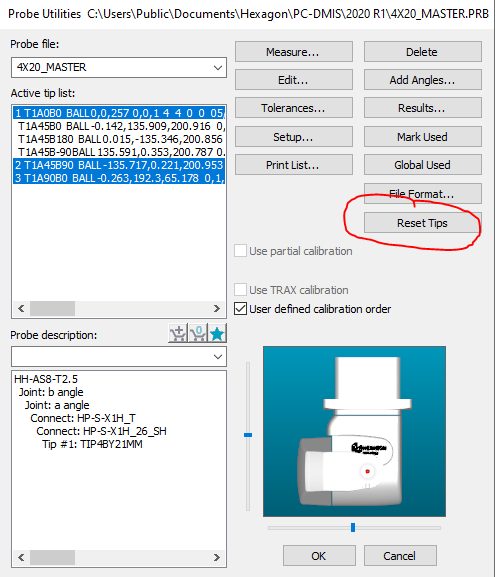Click left arrow of probe description scrollbar
495x577 pixels.
[x=21, y=557]
